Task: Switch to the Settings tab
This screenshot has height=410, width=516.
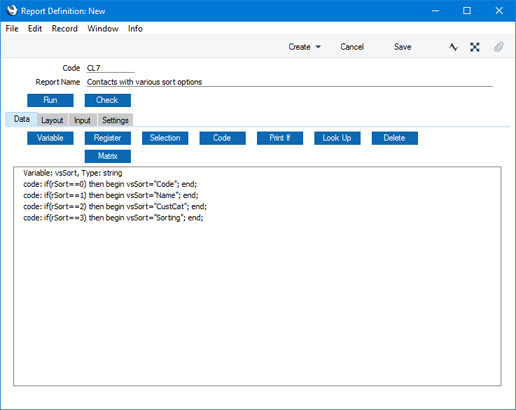Action: (115, 120)
